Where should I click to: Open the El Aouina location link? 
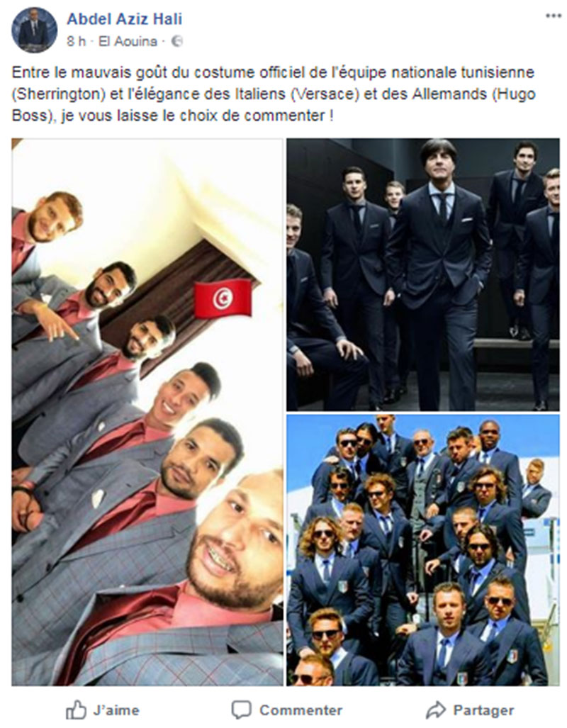point(128,42)
